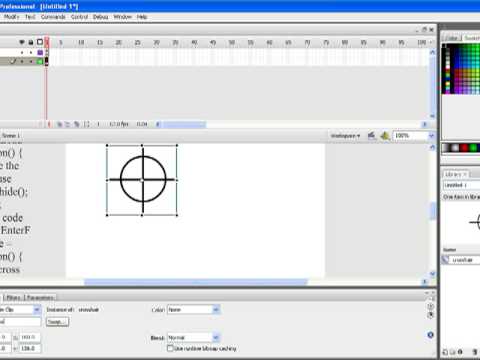Click frame 50 on the timeline ruler
The width and height of the screenshot is (480, 360).
[231, 42]
